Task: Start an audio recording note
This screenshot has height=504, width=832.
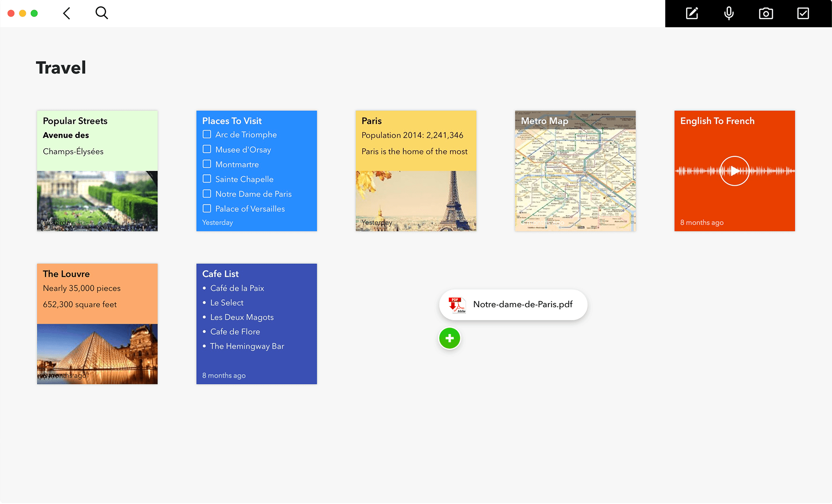Action: [729, 14]
